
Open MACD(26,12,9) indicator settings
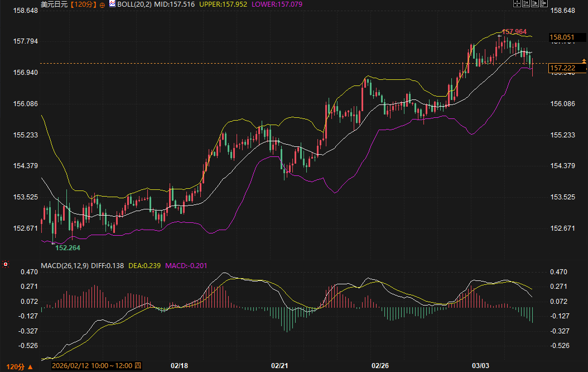click(x=64, y=265)
